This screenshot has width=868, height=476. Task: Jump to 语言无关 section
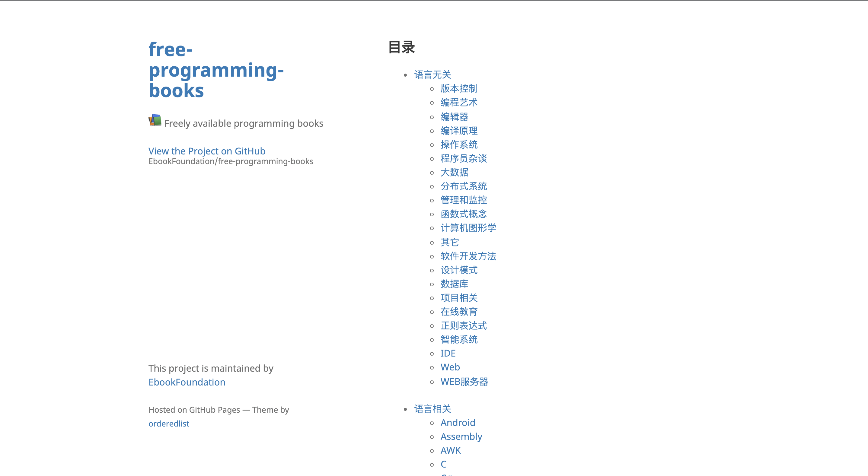click(x=432, y=75)
